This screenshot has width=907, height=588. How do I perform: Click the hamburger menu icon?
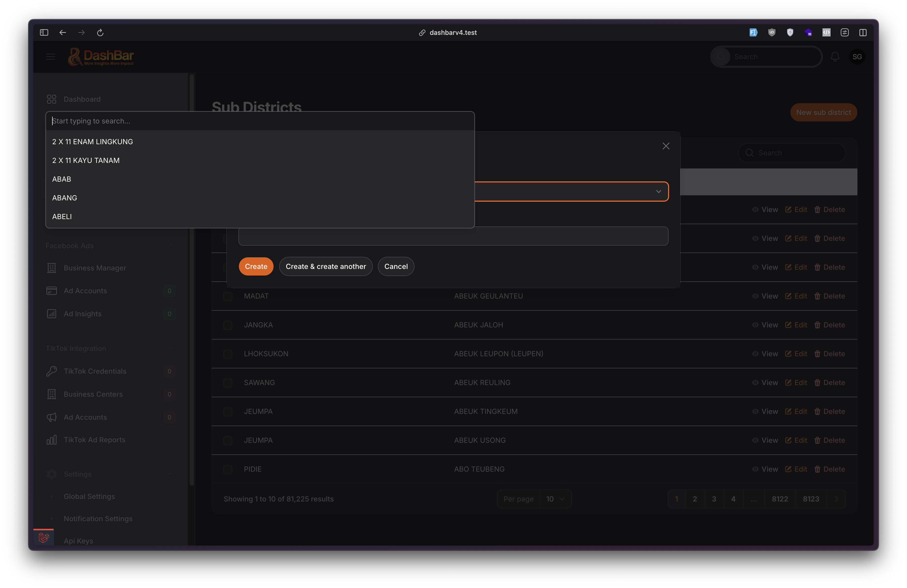point(51,57)
